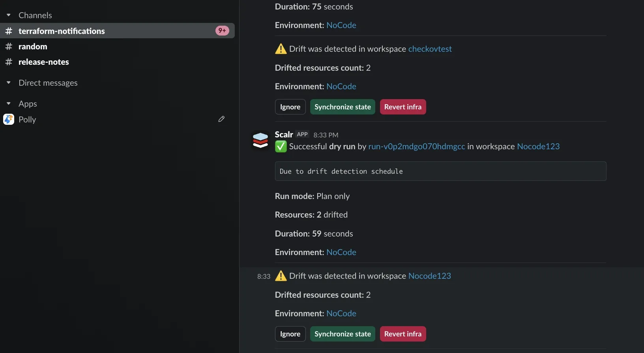The width and height of the screenshot is (644, 353).
Task: Click the warning icon in Nocode123 drift message
Action: coord(281,276)
